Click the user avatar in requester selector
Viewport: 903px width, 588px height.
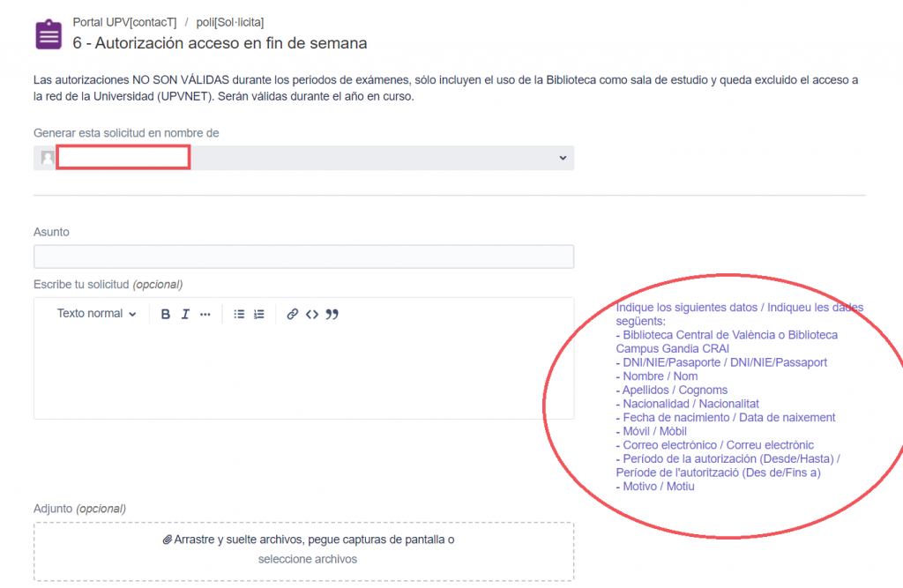[48, 158]
